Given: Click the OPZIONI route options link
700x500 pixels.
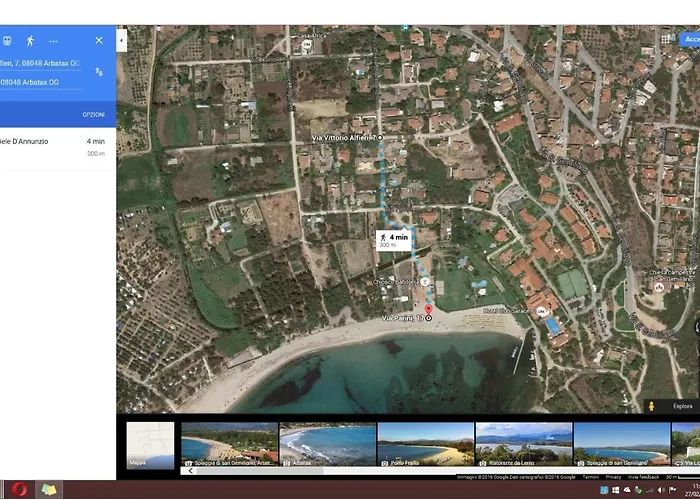Looking at the screenshot, I should click(93, 115).
